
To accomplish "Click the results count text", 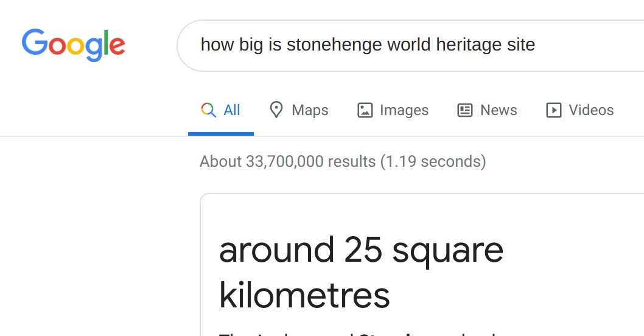I will 343,161.
